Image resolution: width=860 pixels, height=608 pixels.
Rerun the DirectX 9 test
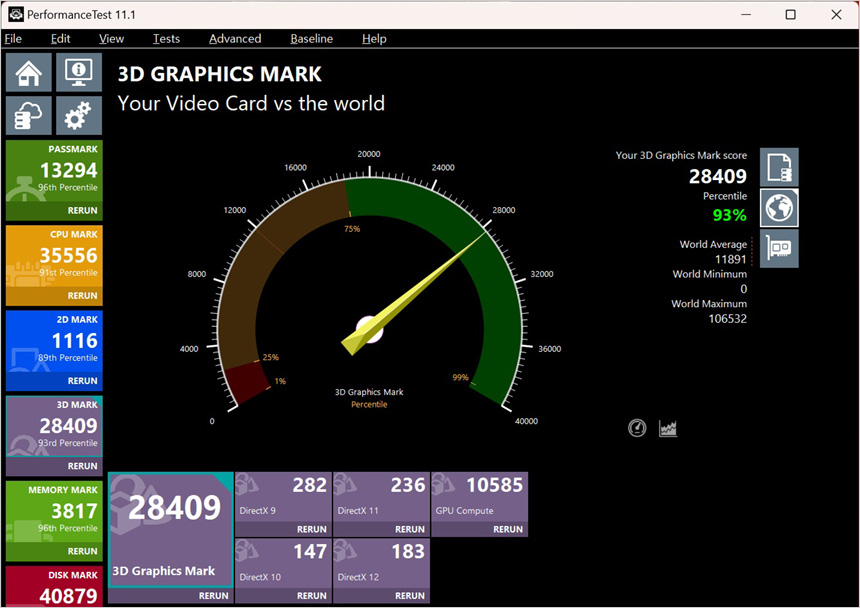point(311,529)
